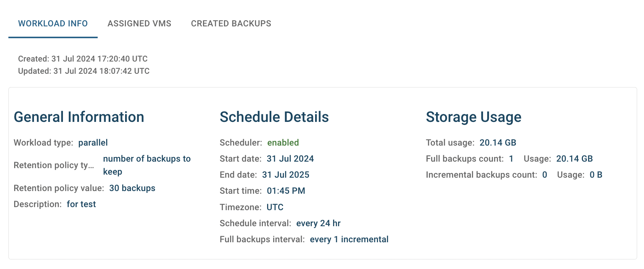Click the Start date 31 Jul 2024 value
Image resolution: width=644 pixels, height=269 pixels.
(x=290, y=159)
